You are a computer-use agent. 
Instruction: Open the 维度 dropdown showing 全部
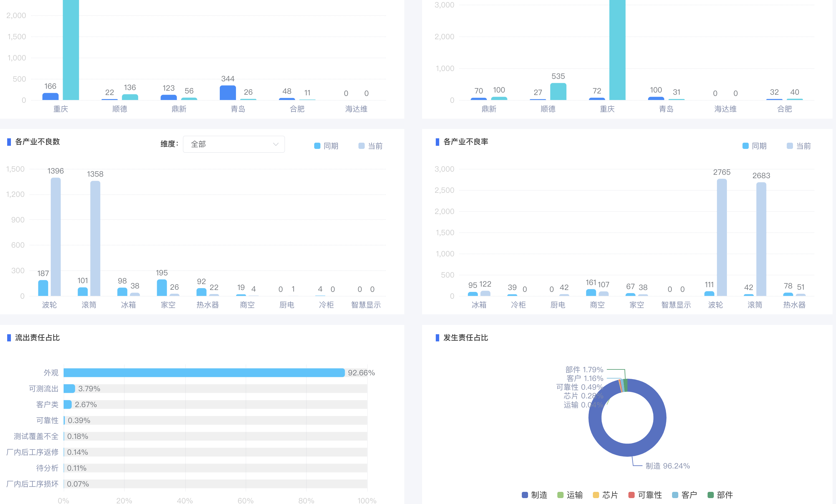pos(233,144)
